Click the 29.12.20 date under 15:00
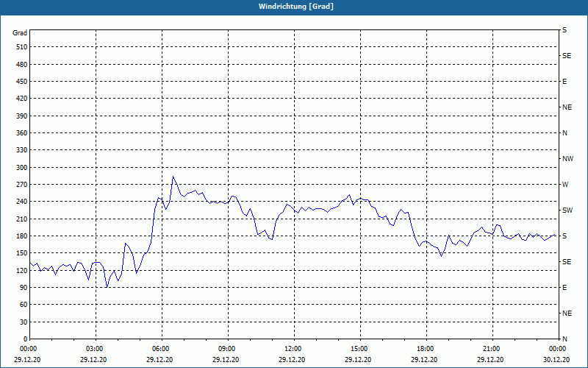 (358, 359)
